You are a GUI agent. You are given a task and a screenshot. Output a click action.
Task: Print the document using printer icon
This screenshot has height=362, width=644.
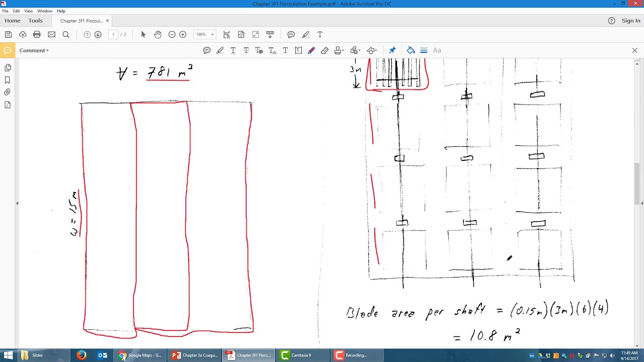pyautogui.click(x=37, y=35)
